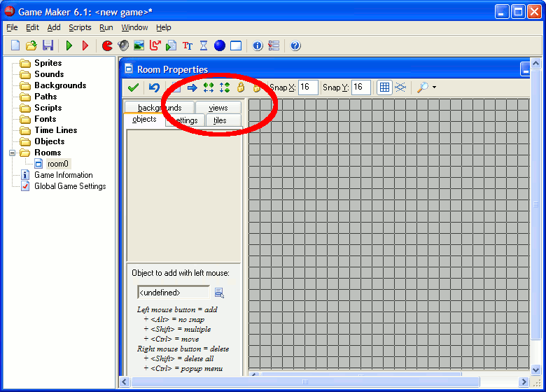
Task: Select the Sounds folder
Action: (x=49, y=74)
